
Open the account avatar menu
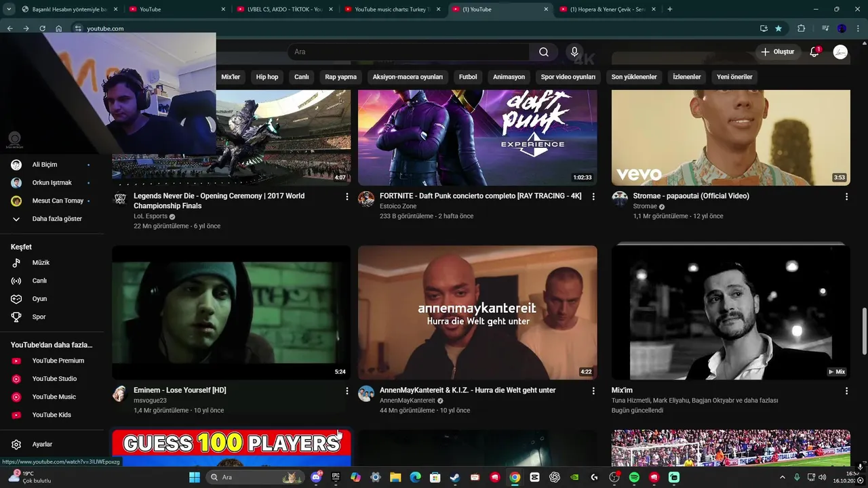tap(840, 52)
